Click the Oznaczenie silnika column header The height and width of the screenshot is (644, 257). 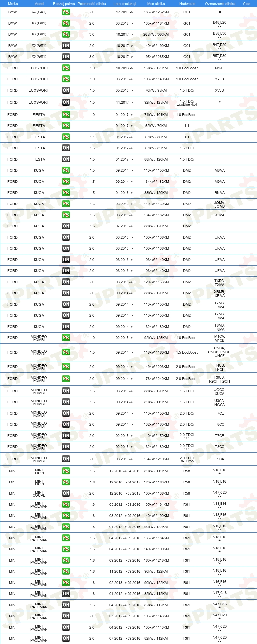pos(220,4)
